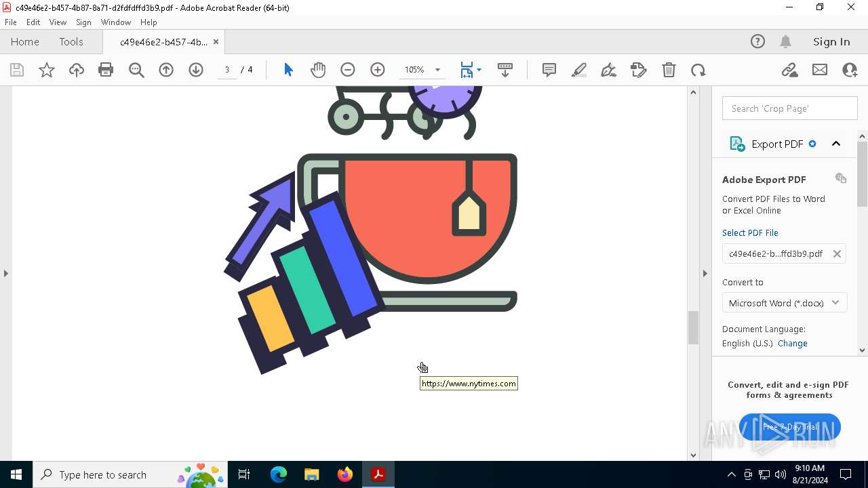Collapse the Export PDF panel
868x488 pixels.
point(836,144)
